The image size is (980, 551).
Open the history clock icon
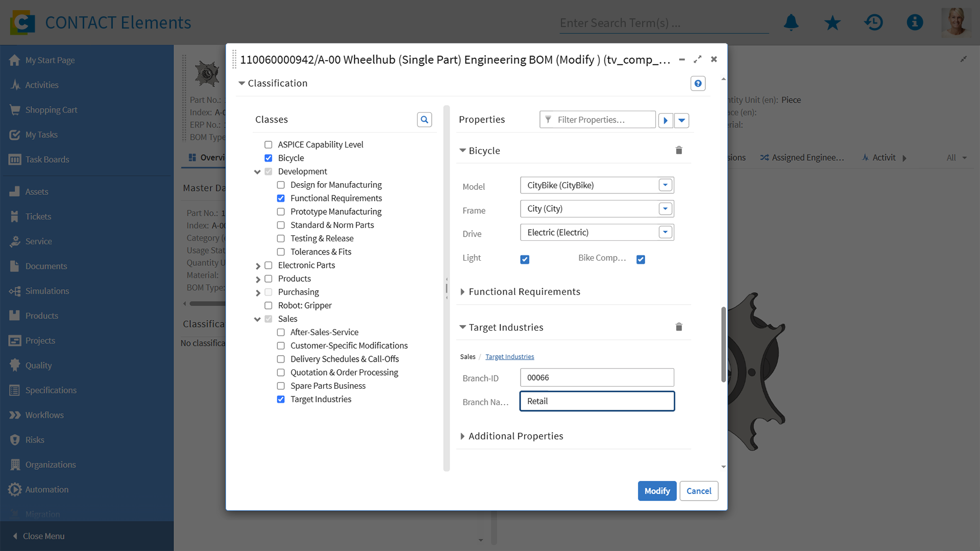click(873, 22)
